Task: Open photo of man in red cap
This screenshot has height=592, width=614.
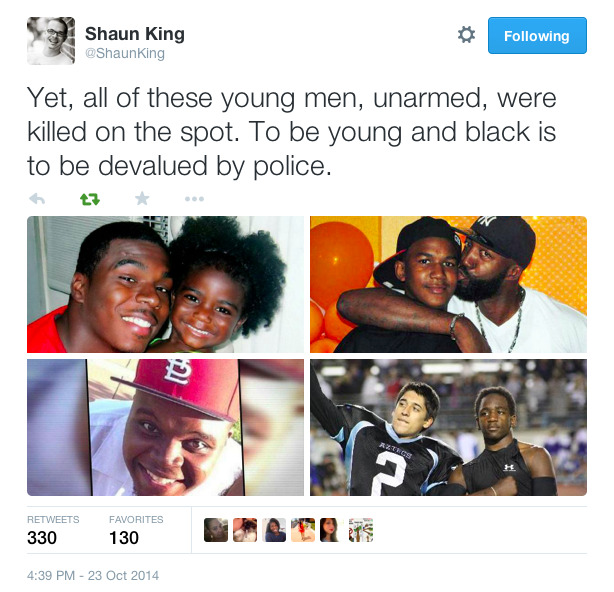Action: [165, 427]
